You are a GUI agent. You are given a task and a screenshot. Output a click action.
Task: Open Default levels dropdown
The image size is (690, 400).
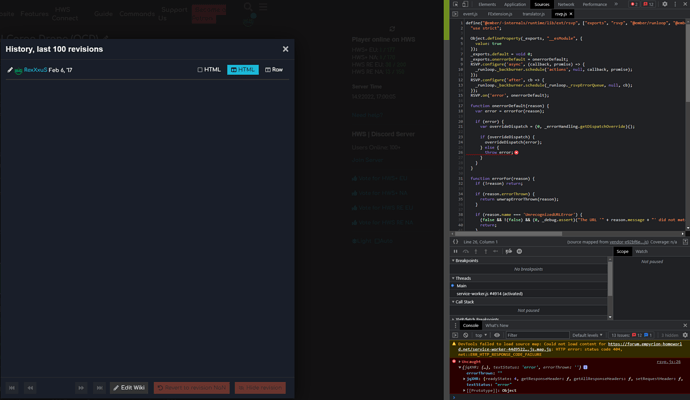587,335
